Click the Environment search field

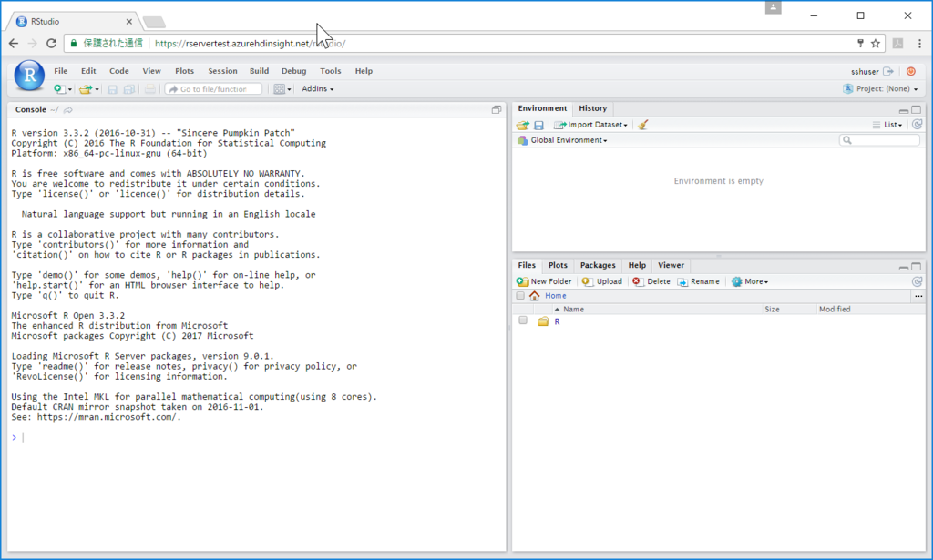click(x=879, y=140)
